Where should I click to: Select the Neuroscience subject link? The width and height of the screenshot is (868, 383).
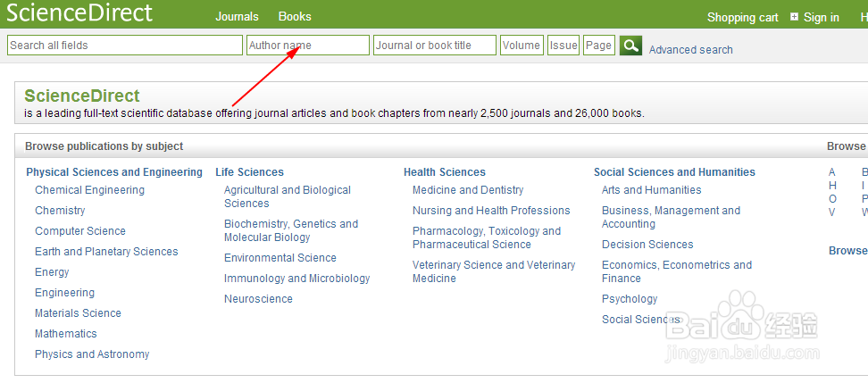(x=258, y=299)
